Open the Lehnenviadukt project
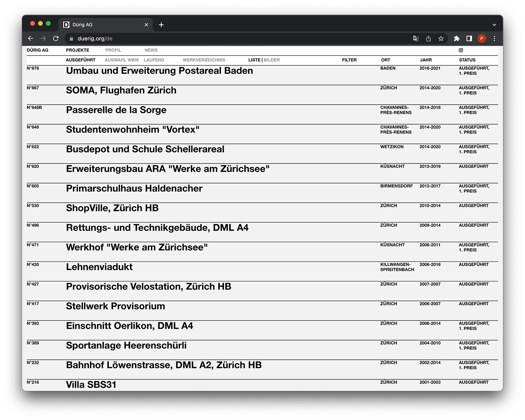 (x=99, y=267)
